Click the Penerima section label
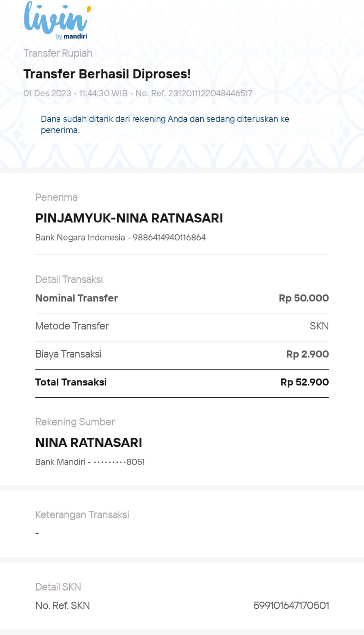Screen dimensions: 364x635 point(56,197)
